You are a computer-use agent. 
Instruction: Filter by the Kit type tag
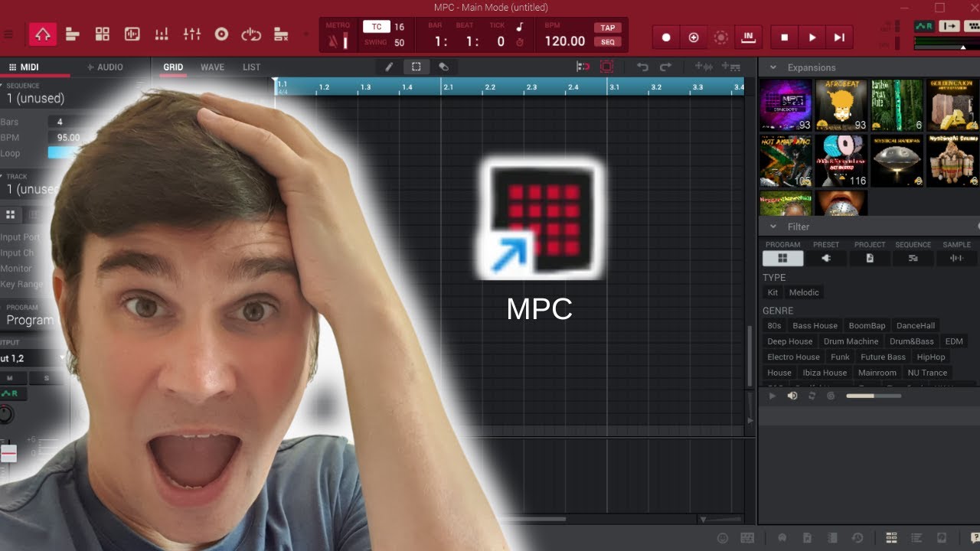[773, 292]
